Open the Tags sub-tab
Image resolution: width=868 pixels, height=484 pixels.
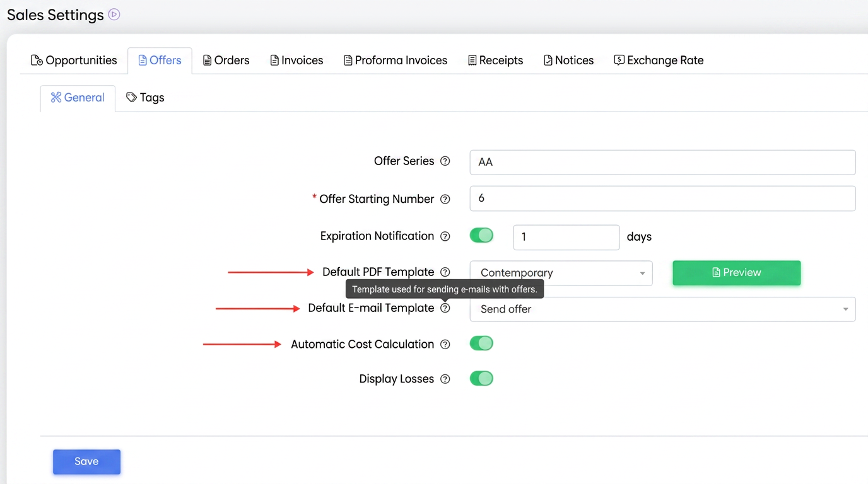pos(145,98)
